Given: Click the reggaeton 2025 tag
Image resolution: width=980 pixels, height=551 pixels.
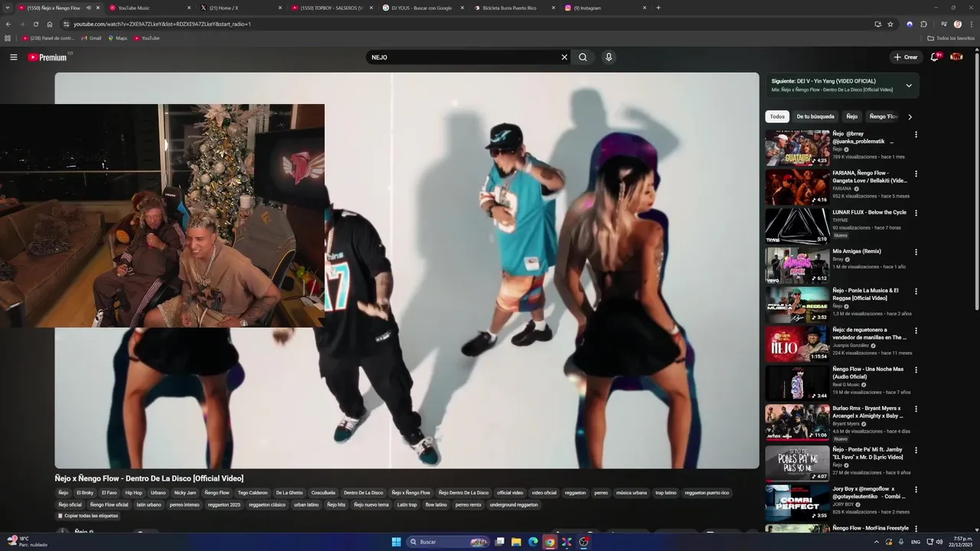Looking at the screenshot, I should coord(224,505).
